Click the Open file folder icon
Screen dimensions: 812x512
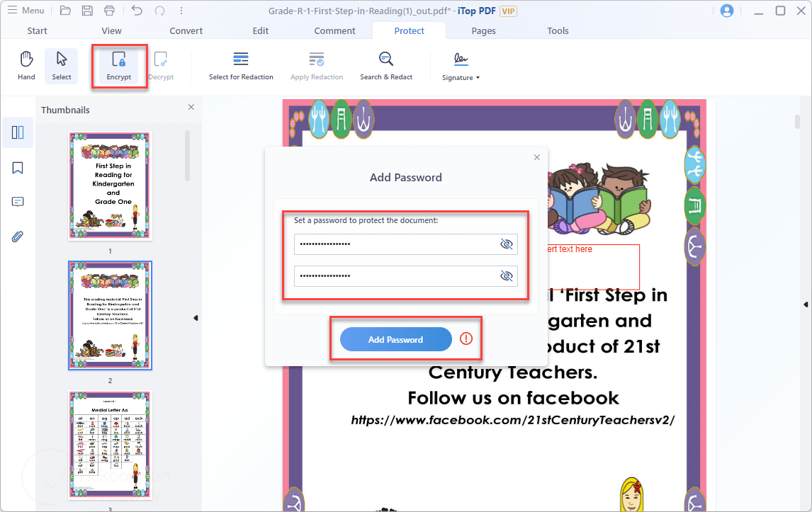65,11
